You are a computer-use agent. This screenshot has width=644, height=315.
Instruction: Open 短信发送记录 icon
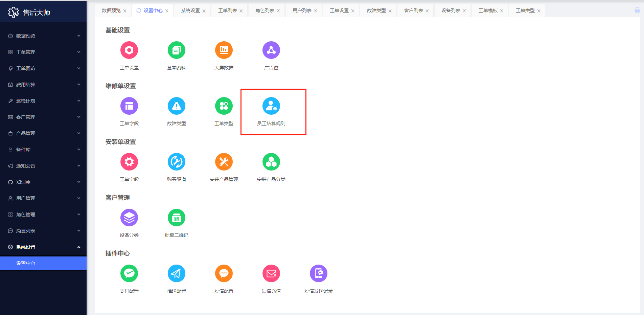click(318, 274)
